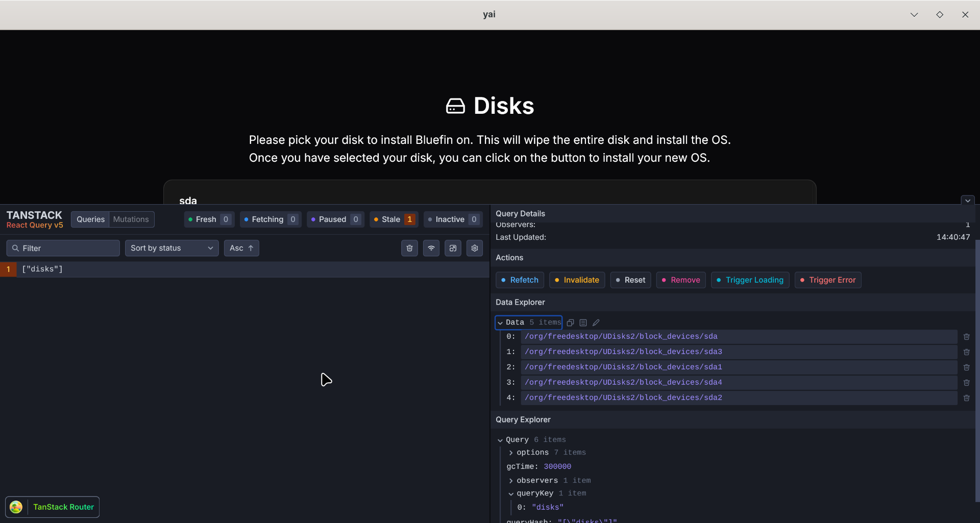Viewport: 980px width, 523px height.
Task: Maximize the yai window
Action: (x=940, y=15)
